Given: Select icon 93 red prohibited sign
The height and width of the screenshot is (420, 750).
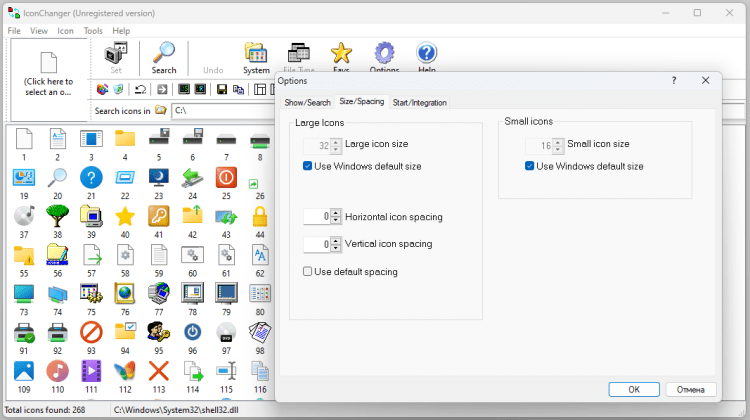Looking at the screenshot, I should point(91,332).
